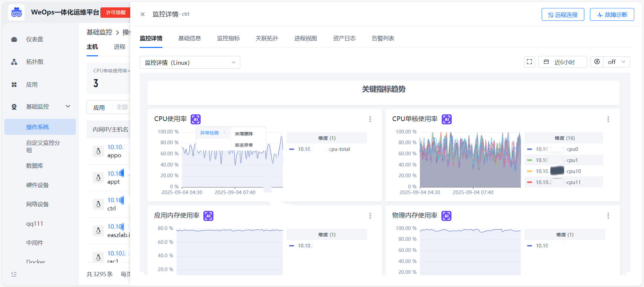Click the AI icon beside 应用内存使用率

coord(208,216)
